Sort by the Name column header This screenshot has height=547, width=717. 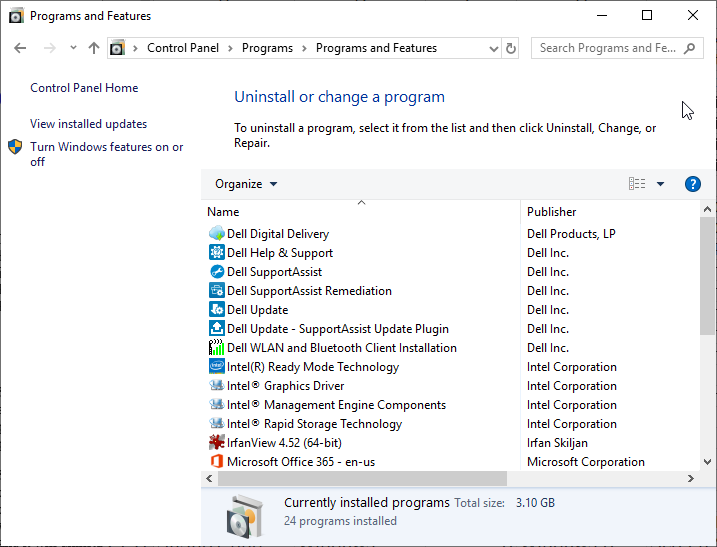click(x=361, y=212)
